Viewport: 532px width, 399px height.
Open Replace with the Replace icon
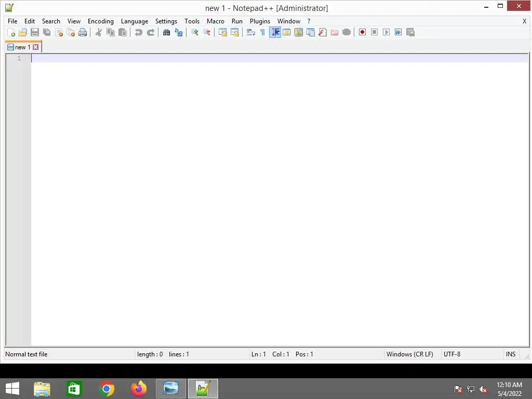(x=179, y=32)
